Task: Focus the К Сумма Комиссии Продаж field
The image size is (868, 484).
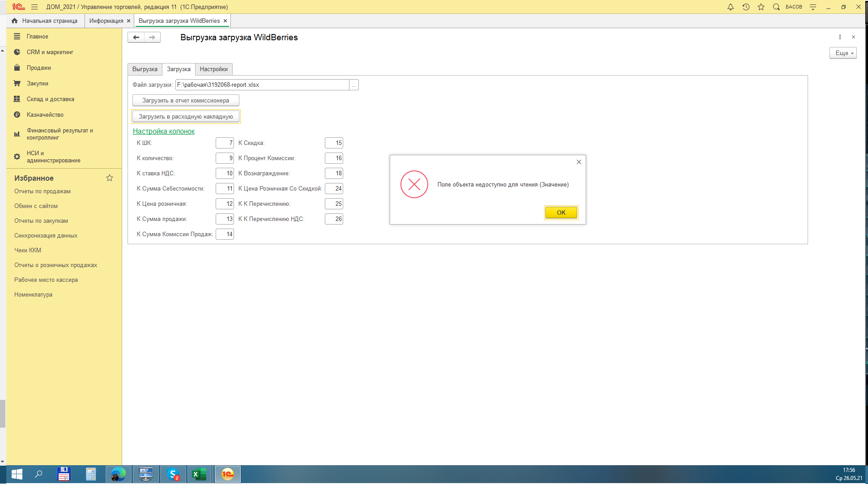Action: (x=225, y=234)
